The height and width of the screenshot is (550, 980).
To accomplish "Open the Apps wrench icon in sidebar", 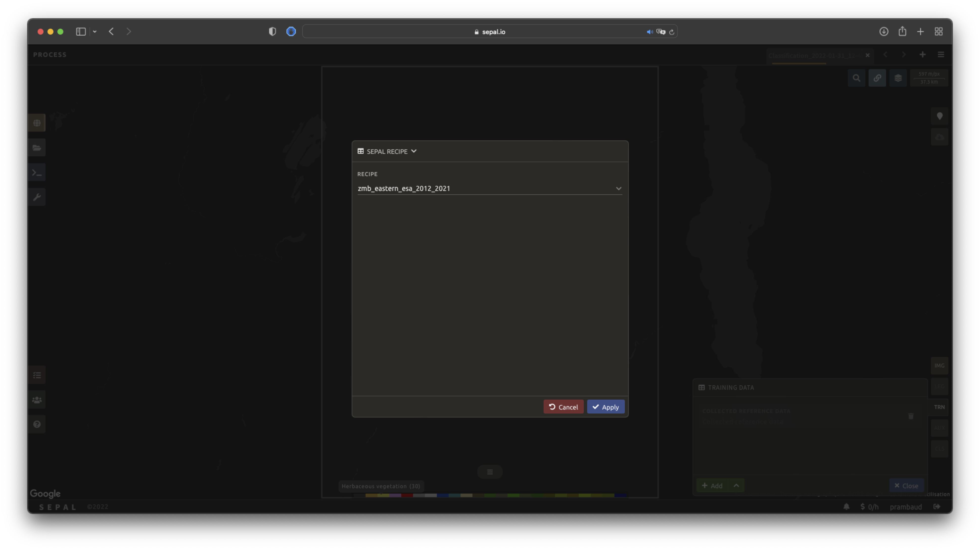I will click(37, 197).
